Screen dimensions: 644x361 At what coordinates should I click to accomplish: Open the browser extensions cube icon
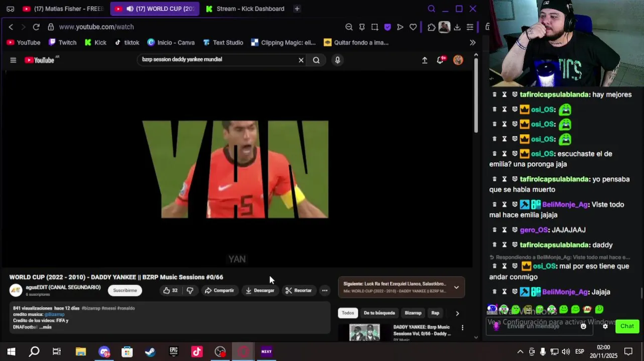[432, 27]
